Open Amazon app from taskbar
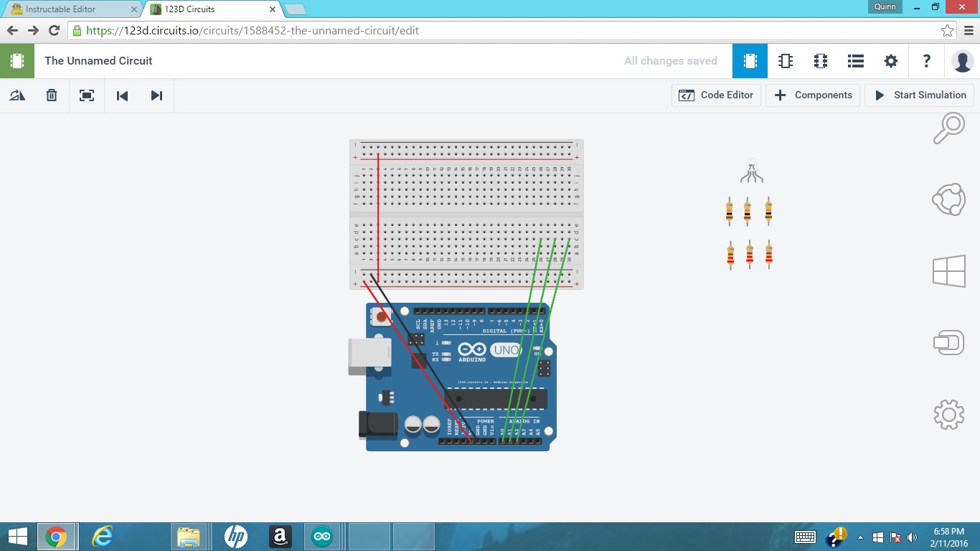980x551 pixels. [x=280, y=537]
